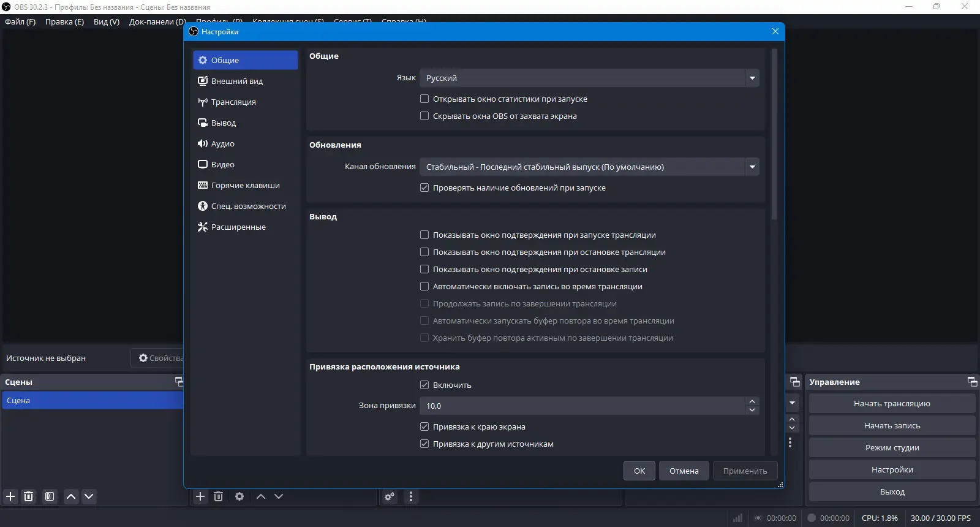Screen dimensions: 980x527
Task: Delete source using the Sources dock trash icon
Action: click(x=218, y=496)
